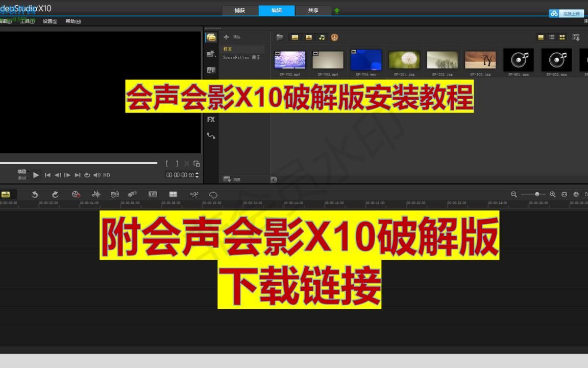Screen dimensions: 588x368
Task: Open the 工具(T) menu
Action: [28, 21]
